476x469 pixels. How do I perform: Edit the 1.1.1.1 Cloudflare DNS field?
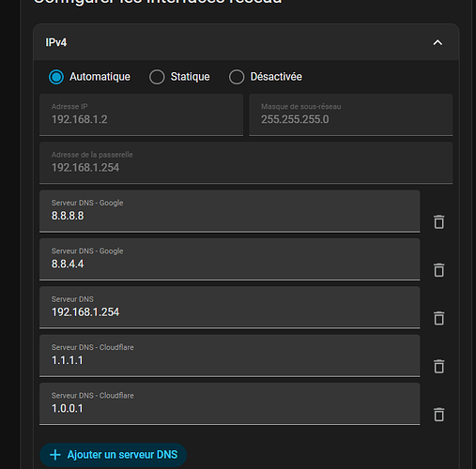click(229, 356)
